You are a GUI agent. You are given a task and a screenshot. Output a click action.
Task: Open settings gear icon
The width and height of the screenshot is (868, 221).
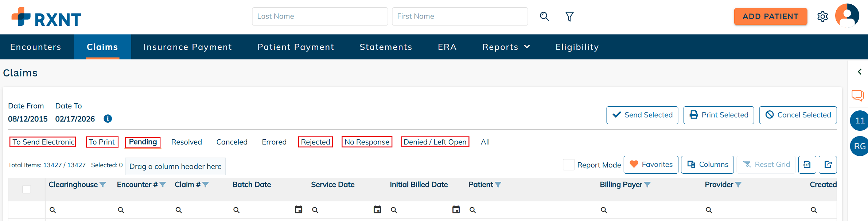click(x=823, y=16)
